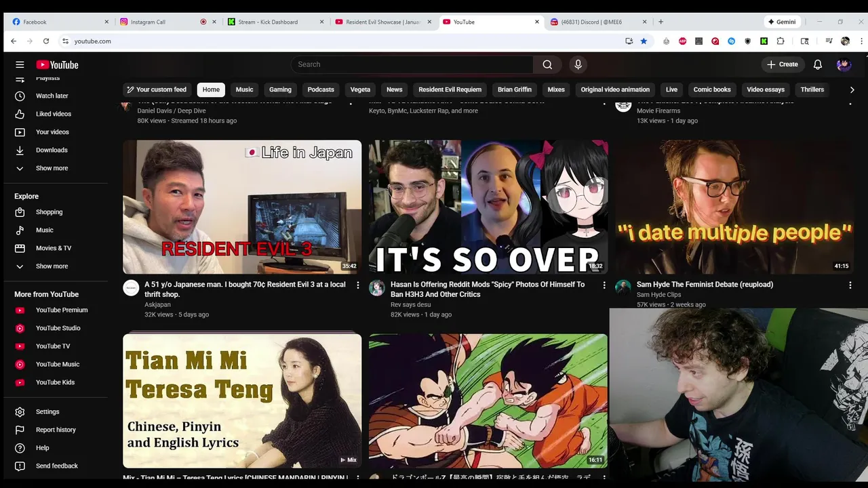Open options menu for Hasan Reddit Mods video
868x488 pixels.
[x=604, y=285]
